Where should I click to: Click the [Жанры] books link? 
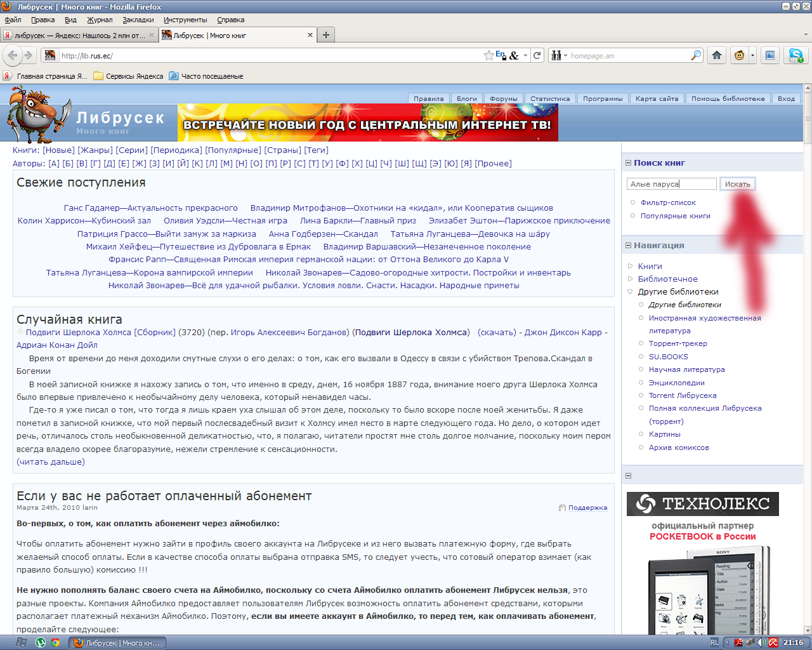(x=95, y=150)
